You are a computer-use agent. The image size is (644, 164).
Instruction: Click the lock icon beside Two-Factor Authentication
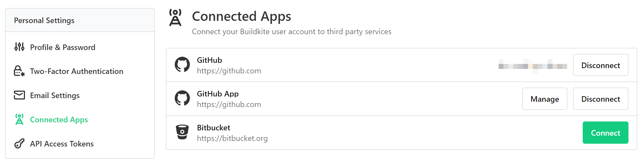[19, 71]
